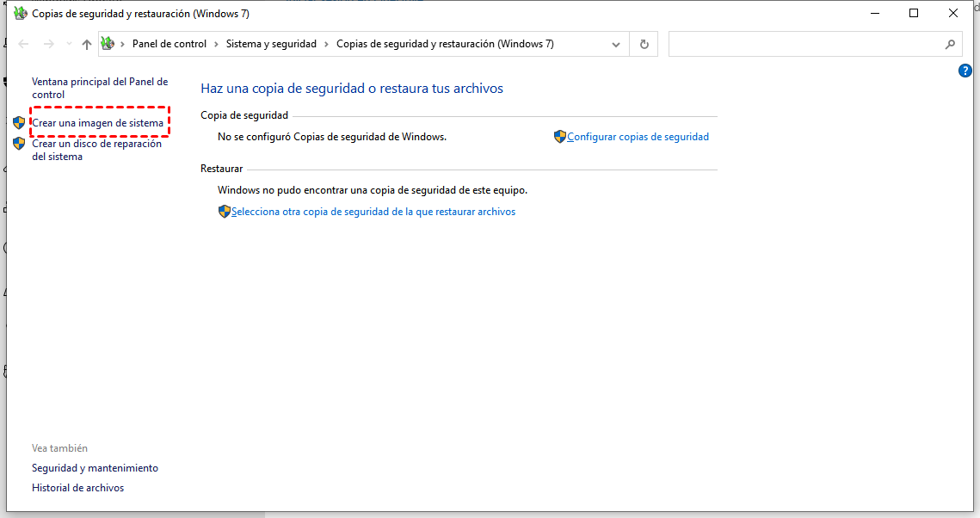Click 'Selecciona otra copia de seguridad' restore link
Image resolution: width=980 pixels, height=518 pixels.
(x=373, y=212)
